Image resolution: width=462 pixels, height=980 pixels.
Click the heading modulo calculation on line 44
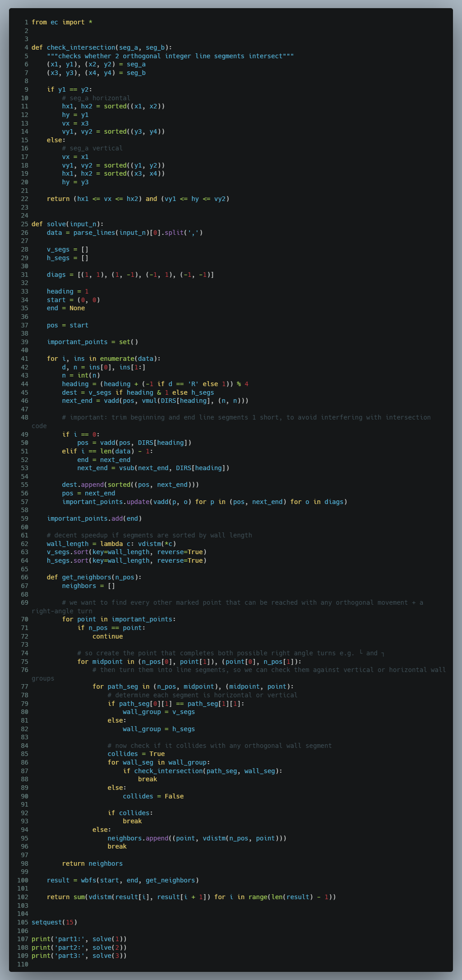(x=155, y=384)
